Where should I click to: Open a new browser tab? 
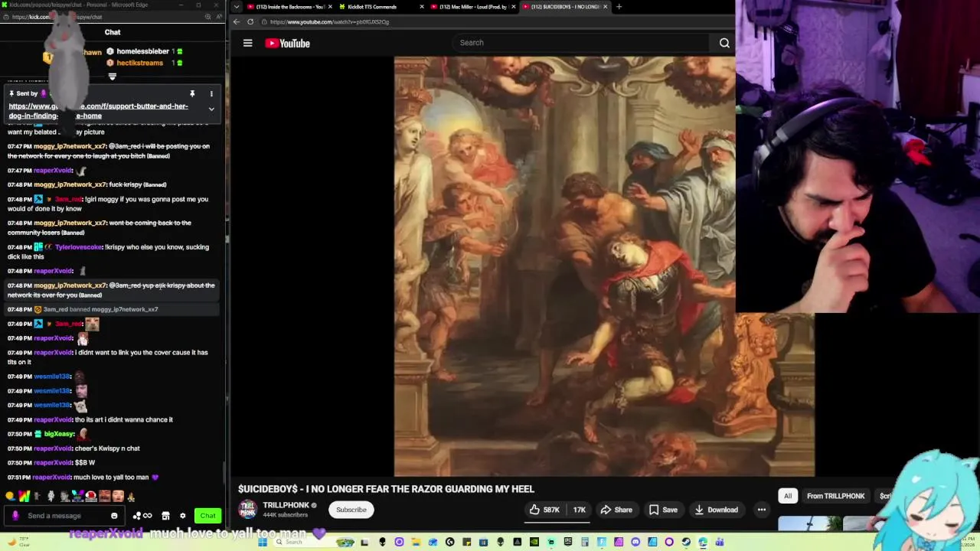(x=619, y=7)
